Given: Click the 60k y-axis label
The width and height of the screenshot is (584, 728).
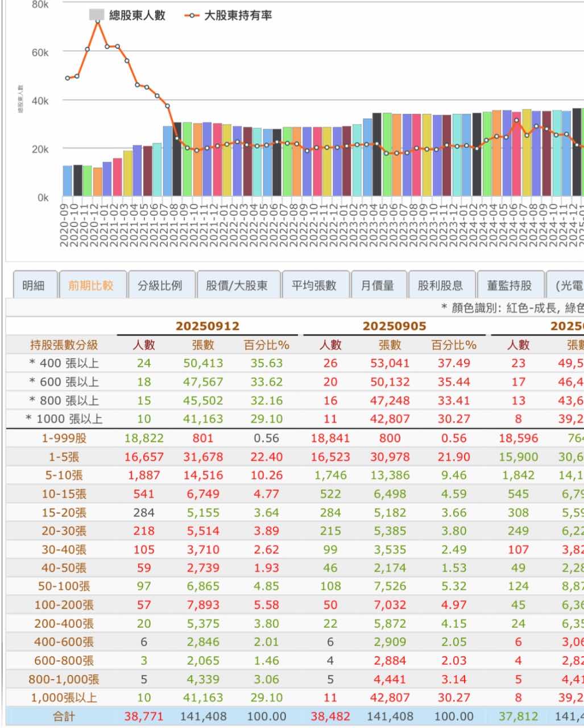Looking at the screenshot, I should (x=40, y=52).
